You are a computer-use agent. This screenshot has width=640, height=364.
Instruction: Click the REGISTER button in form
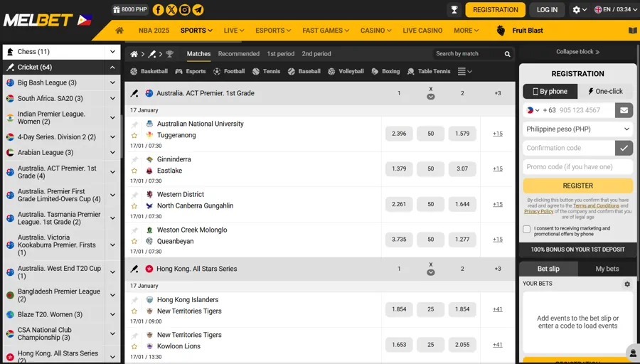[577, 186]
